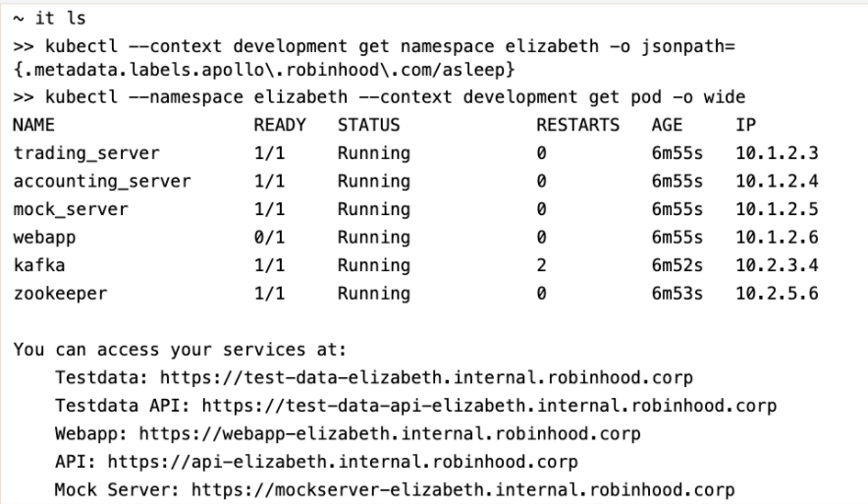Open the Testdata URL link
The width and height of the screenshot is (868, 504).
[426, 377]
